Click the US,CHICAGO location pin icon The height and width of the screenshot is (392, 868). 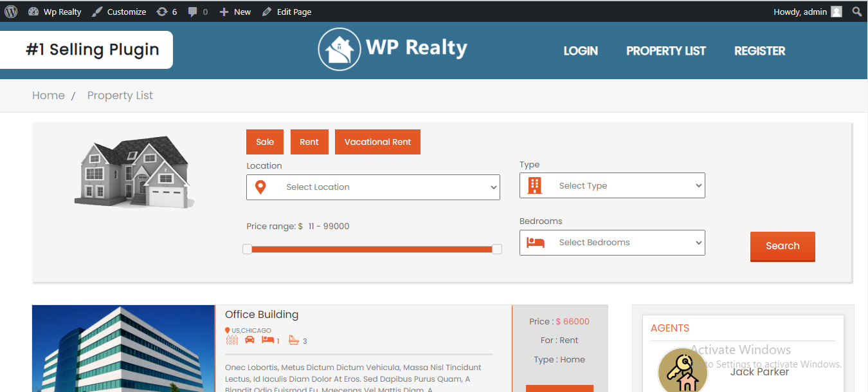[x=228, y=331]
